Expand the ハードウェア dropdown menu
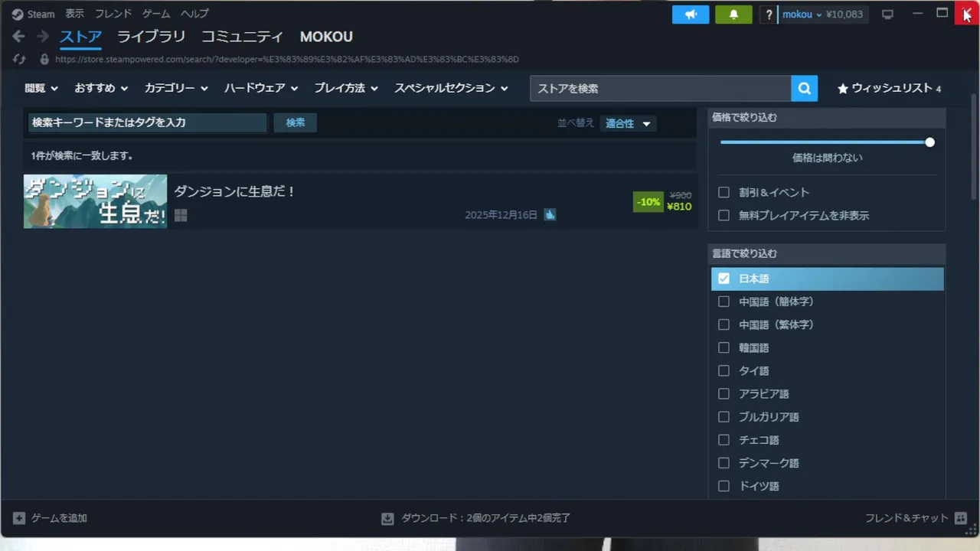The image size is (980, 551). click(x=261, y=88)
